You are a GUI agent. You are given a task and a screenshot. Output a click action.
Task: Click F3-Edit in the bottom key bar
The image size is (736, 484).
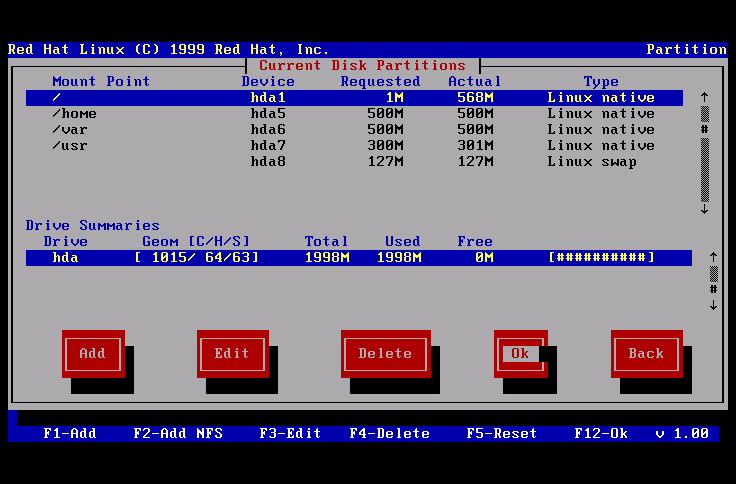point(291,433)
